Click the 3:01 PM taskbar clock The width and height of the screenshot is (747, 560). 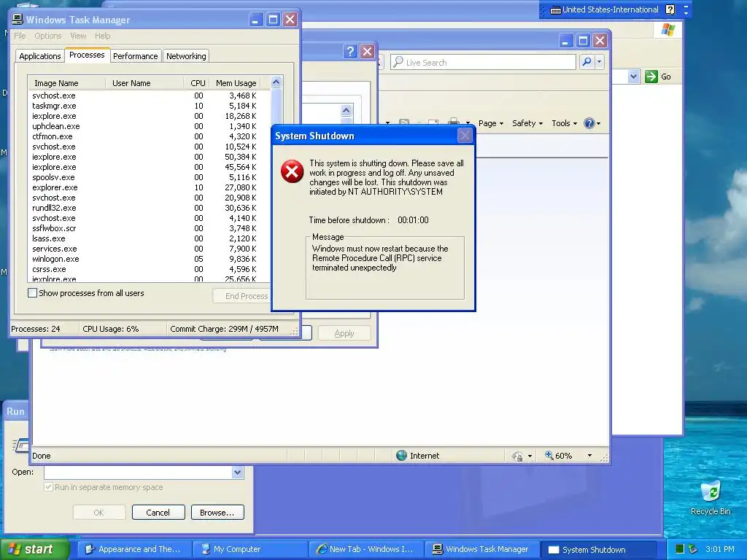pos(719,549)
